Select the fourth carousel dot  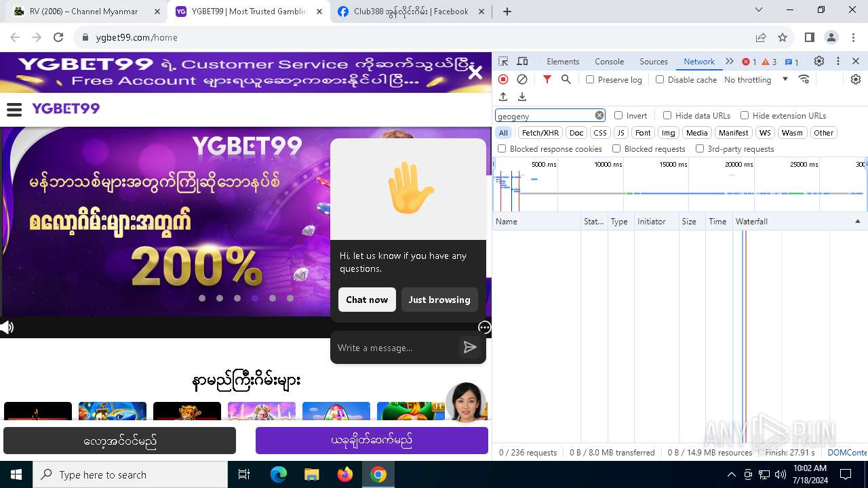tap(255, 298)
